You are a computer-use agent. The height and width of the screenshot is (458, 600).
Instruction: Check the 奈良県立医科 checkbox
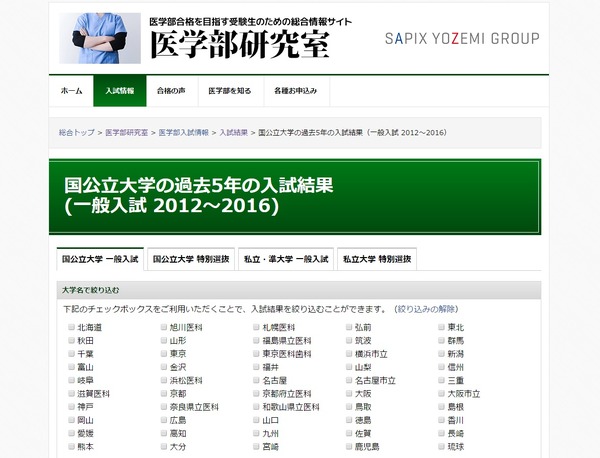(164, 407)
